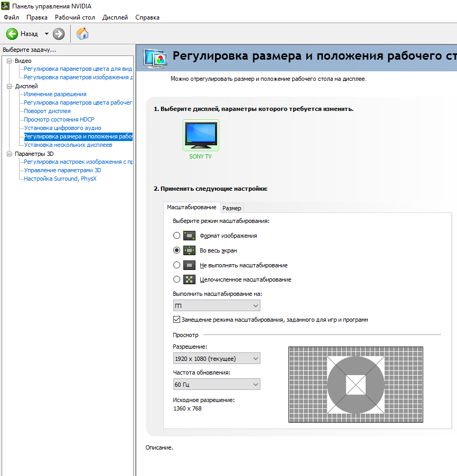The image size is (457, 476).
Task: Click the NVIDIA Control Panel title icon
Action: click(5, 6)
